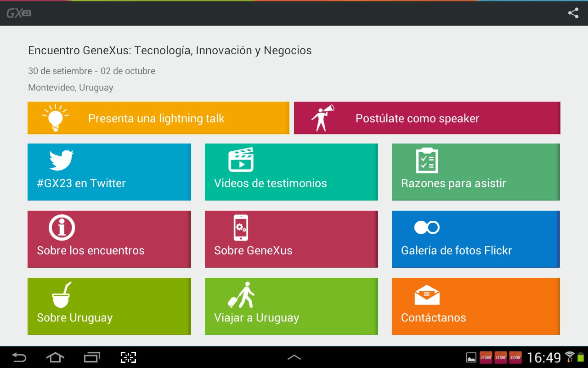Select 'Viajar a Uruguay' label
The image size is (588, 368).
(x=256, y=317)
